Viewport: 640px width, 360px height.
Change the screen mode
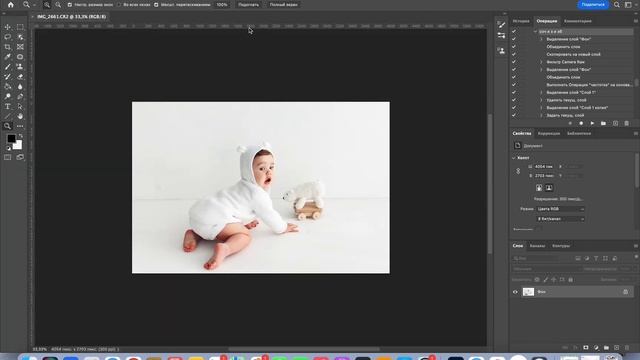click(20, 157)
